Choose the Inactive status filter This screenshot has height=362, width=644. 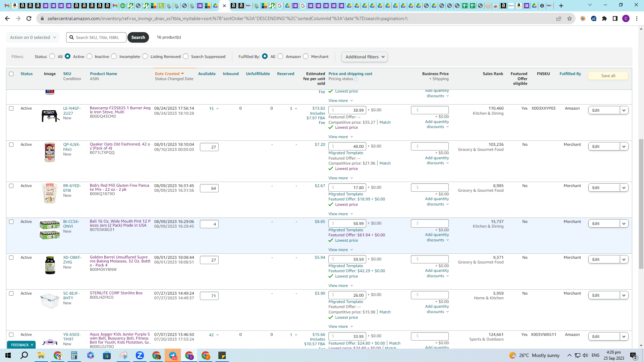click(x=90, y=56)
